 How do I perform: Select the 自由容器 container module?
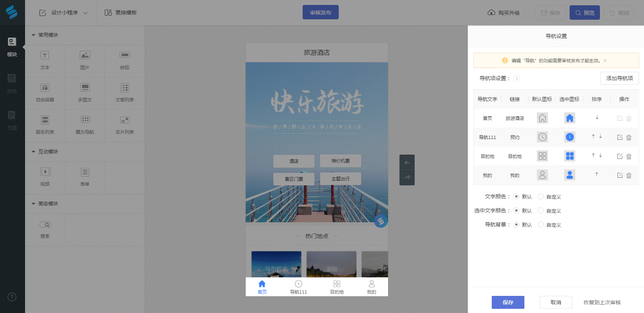[x=45, y=93]
